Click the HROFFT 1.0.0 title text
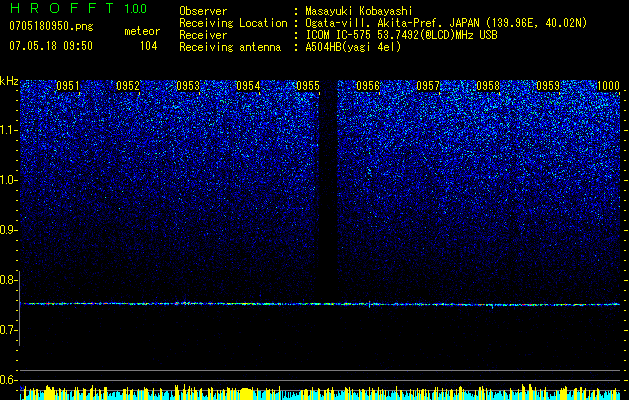 [x=78, y=8]
